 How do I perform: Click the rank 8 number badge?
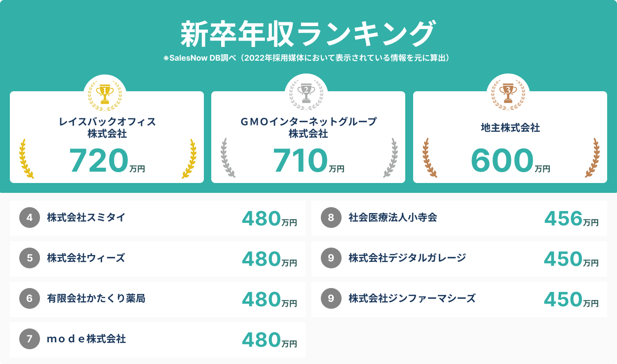tap(331, 218)
